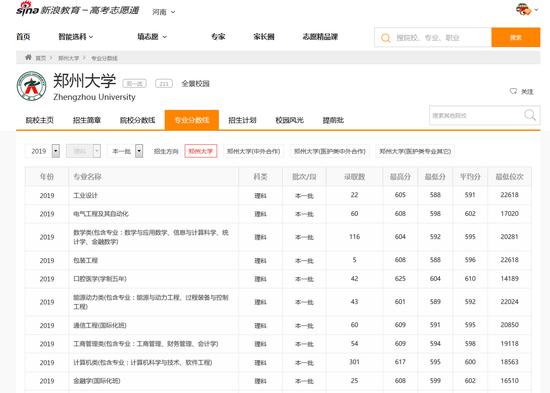Switch to the 提前批 tab

point(333,120)
